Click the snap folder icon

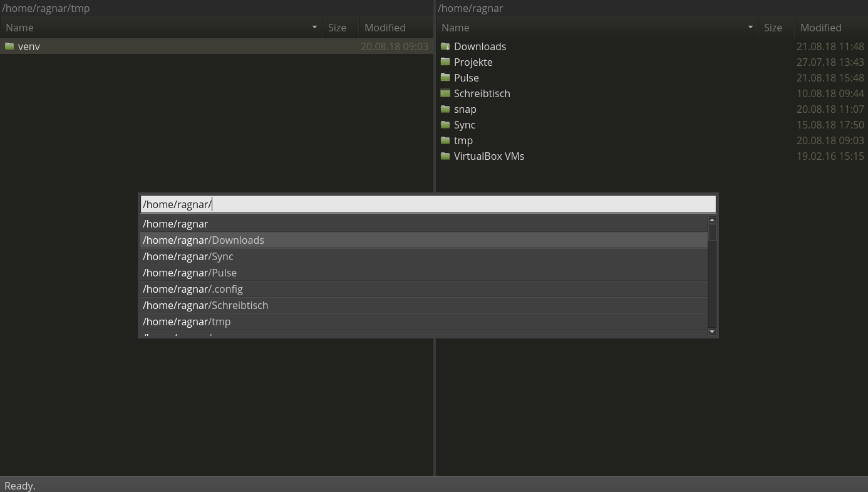(x=445, y=109)
